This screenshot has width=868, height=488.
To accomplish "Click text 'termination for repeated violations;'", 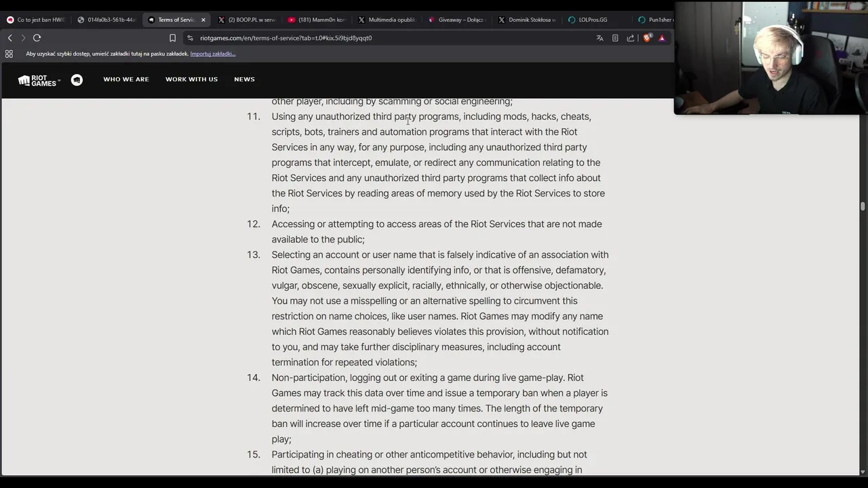I will 344,363.
